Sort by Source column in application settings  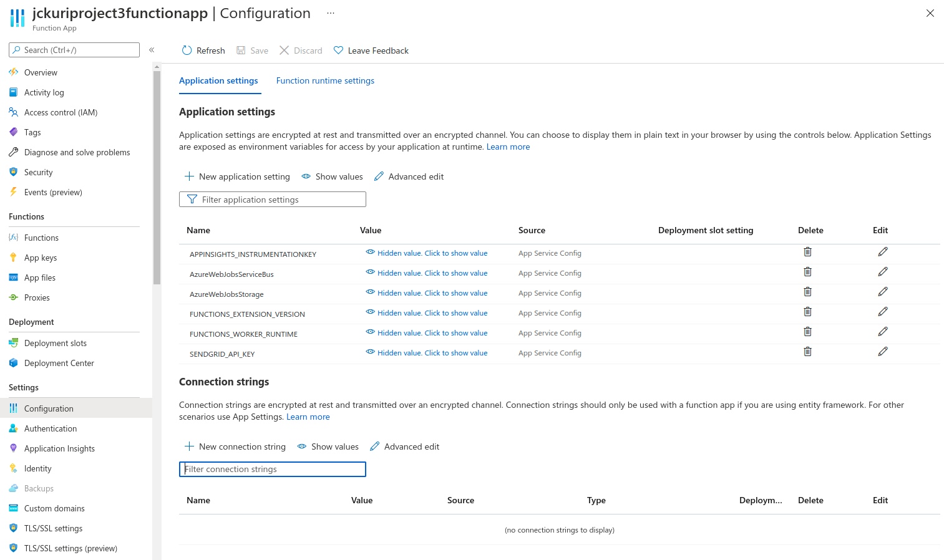[532, 230]
